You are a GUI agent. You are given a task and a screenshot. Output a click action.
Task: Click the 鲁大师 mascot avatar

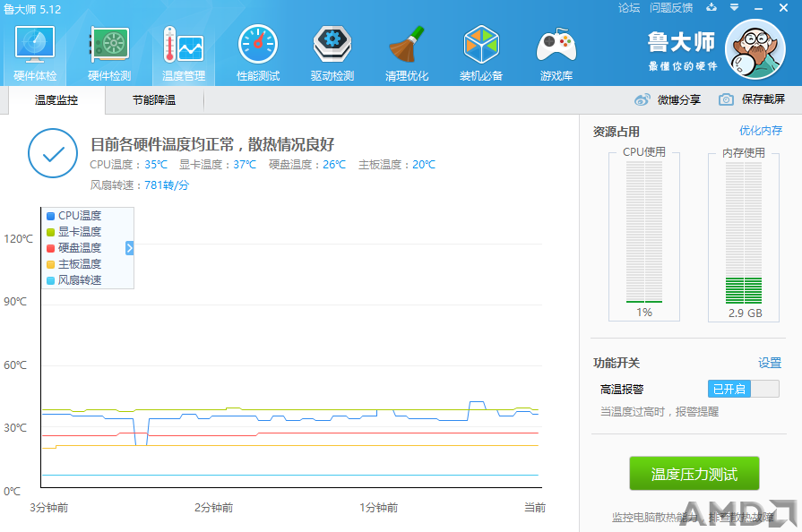(755, 49)
